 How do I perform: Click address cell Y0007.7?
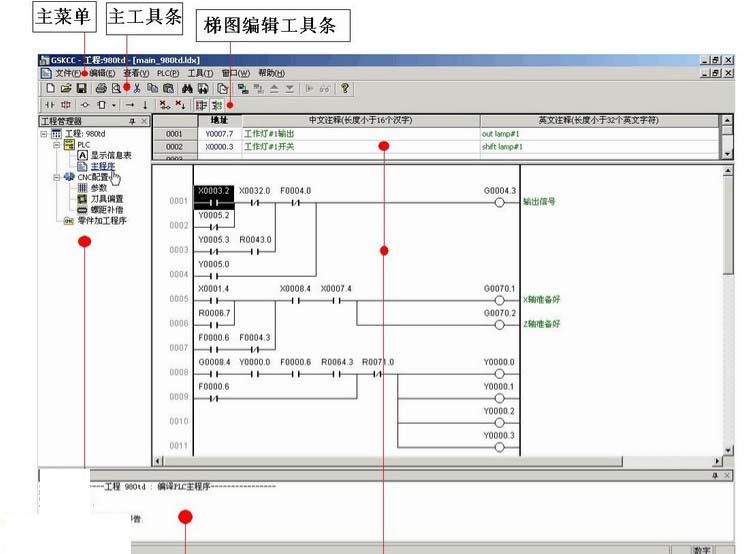(x=219, y=134)
